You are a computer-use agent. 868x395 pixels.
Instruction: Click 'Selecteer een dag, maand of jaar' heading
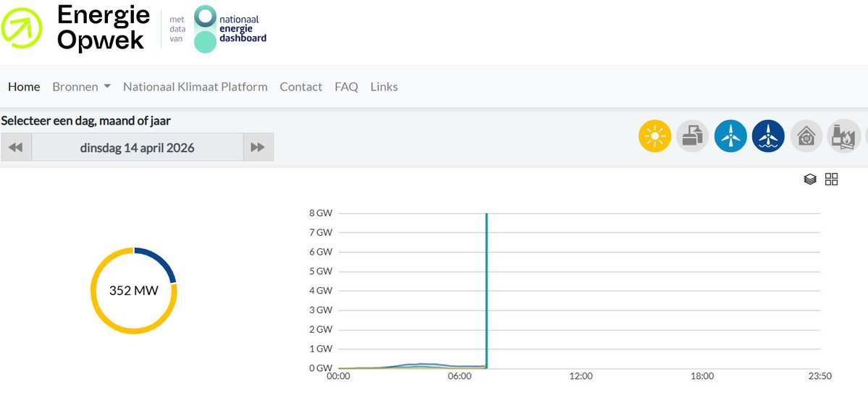tap(86, 121)
